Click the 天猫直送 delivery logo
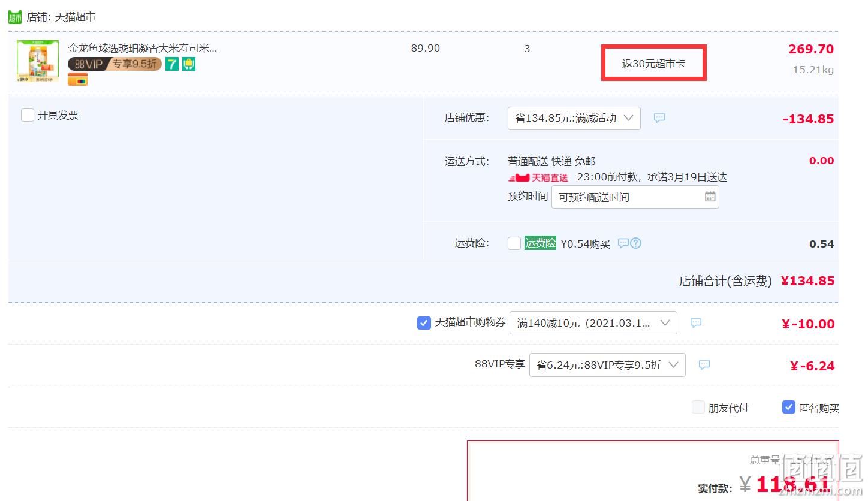This screenshot has width=868, height=501. [x=538, y=178]
